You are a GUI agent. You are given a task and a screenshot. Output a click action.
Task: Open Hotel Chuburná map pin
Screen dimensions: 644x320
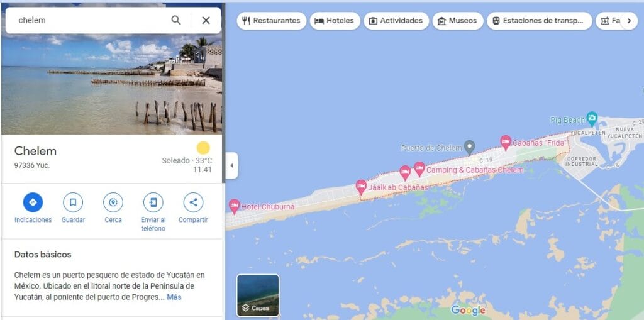[x=235, y=206]
